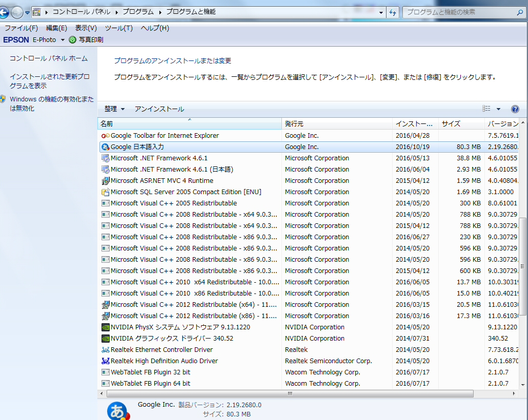Open the E-Photo dropdown arrow
The image size is (528, 420).
tap(63, 40)
